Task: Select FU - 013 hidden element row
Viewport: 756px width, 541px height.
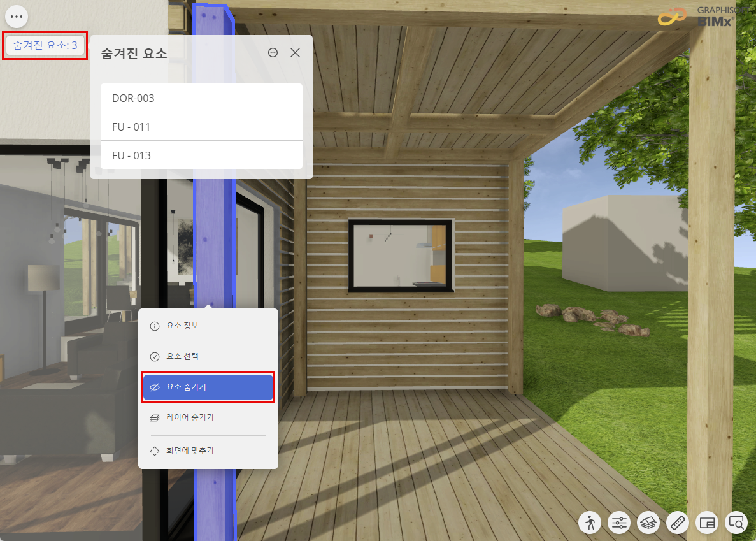Action: pos(201,155)
